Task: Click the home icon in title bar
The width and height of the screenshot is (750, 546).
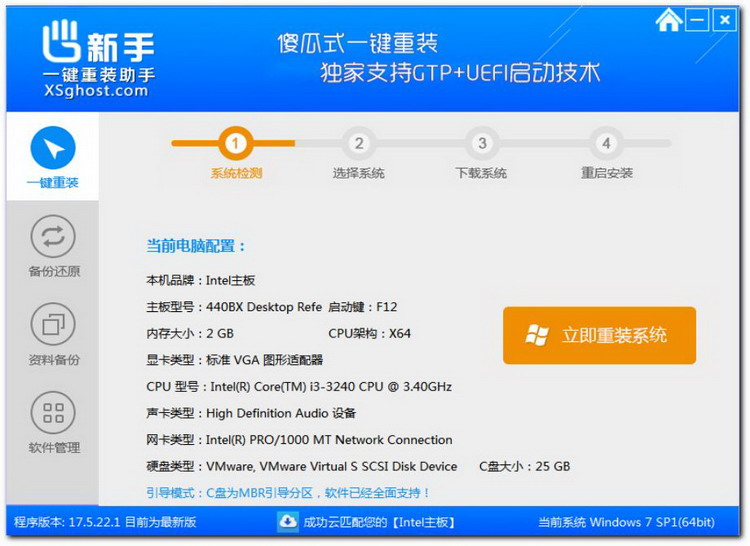Action: click(669, 20)
